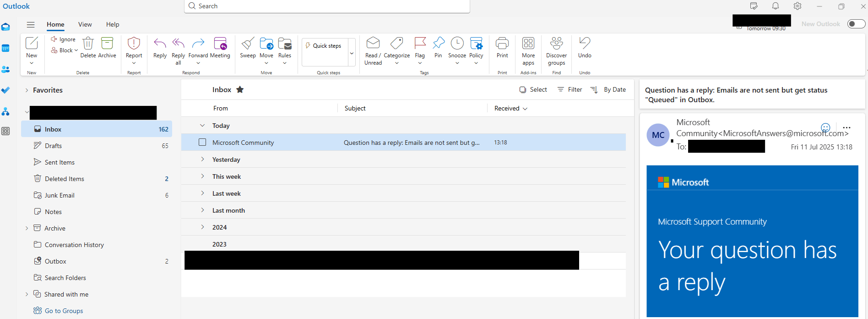Switch to the View tab

click(85, 25)
